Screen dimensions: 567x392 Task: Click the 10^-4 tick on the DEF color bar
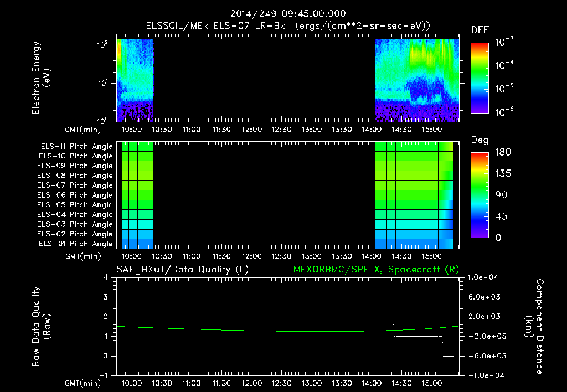504,65
